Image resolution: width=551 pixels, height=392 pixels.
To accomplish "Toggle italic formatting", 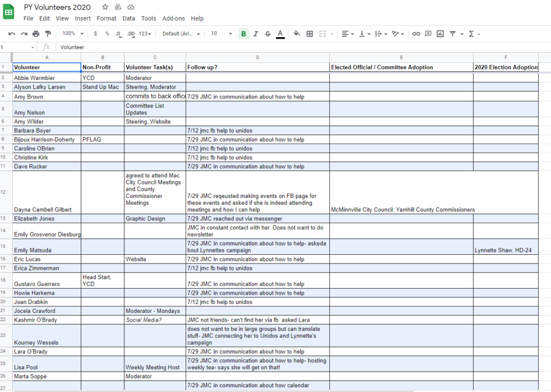I will pos(256,34).
